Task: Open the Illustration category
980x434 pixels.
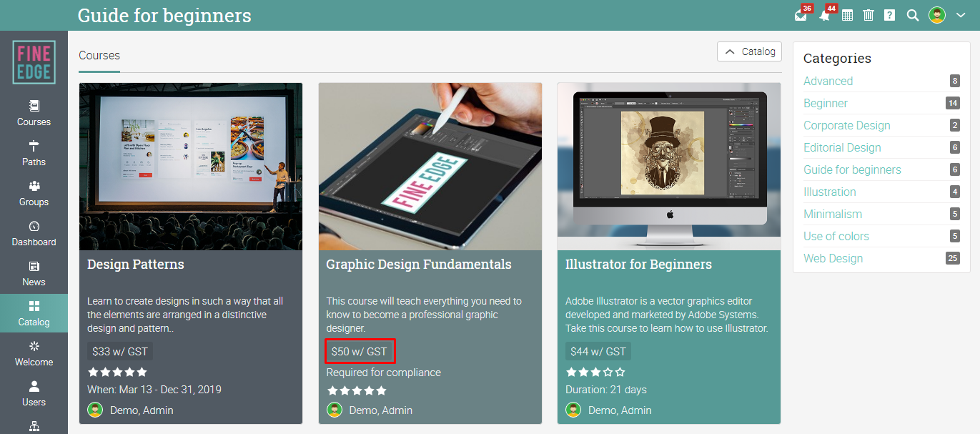Action: pos(830,192)
